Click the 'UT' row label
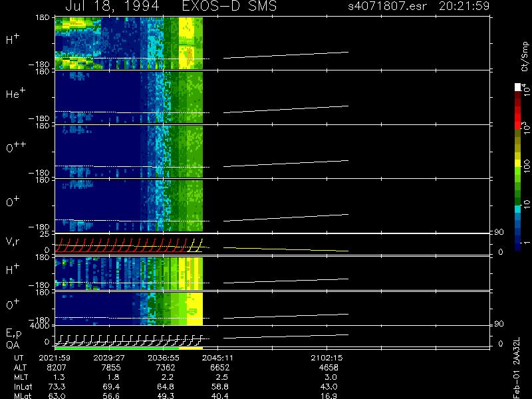Screen dimensions: 532x399 tap(19, 358)
